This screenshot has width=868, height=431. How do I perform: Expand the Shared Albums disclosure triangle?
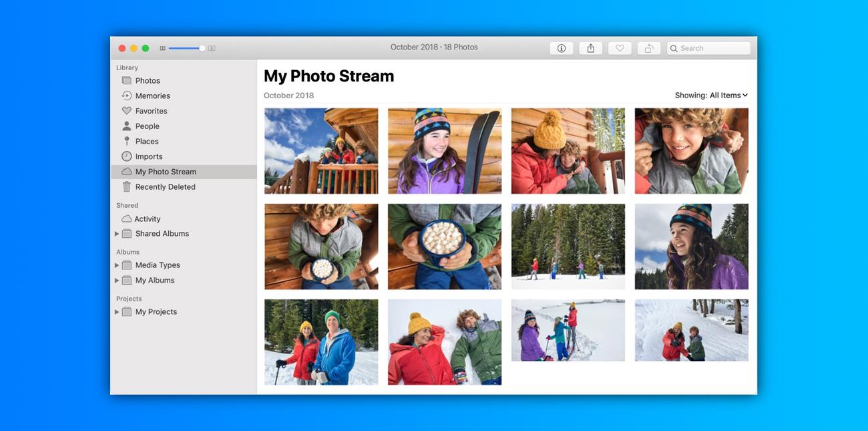pos(117,234)
